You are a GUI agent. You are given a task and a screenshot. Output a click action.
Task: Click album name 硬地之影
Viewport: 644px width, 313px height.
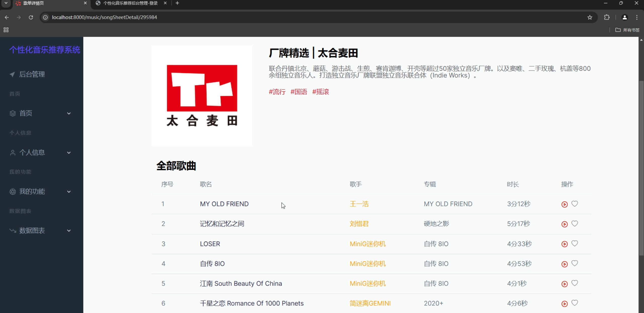tap(436, 224)
